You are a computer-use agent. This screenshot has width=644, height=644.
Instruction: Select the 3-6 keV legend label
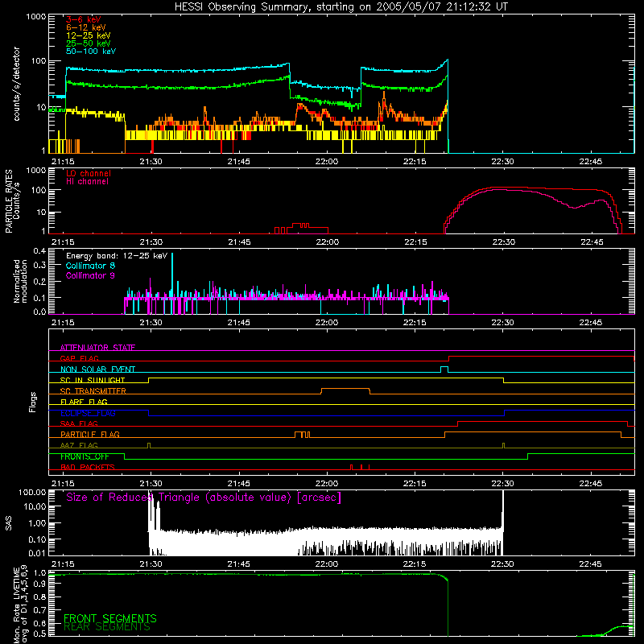click(x=84, y=19)
